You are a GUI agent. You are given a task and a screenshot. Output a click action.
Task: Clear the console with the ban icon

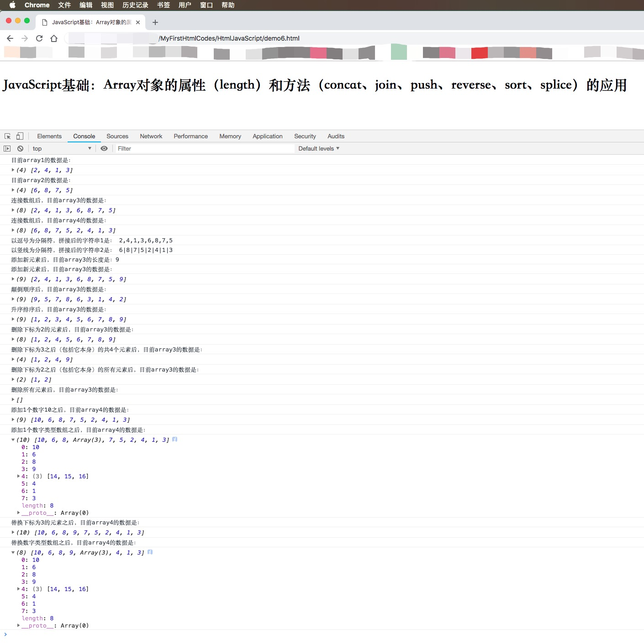point(20,149)
